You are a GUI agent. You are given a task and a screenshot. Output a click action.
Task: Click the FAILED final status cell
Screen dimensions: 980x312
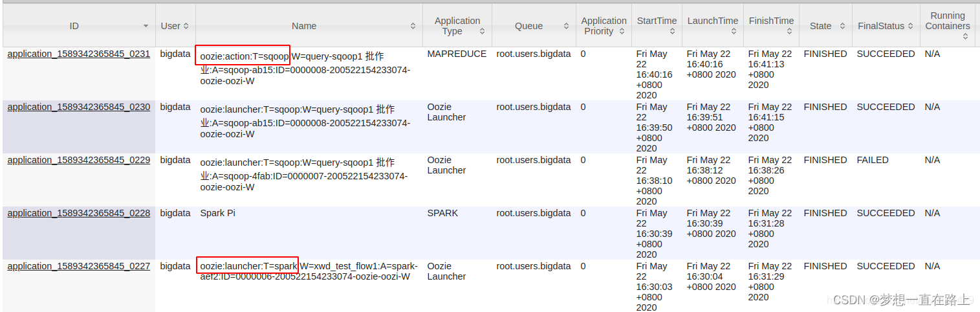click(x=873, y=160)
